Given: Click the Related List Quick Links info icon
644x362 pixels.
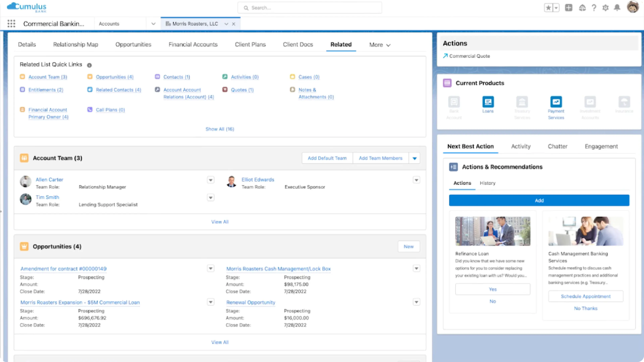Looking at the screenshot, I should pyautogui.click(x=89, y=65).
